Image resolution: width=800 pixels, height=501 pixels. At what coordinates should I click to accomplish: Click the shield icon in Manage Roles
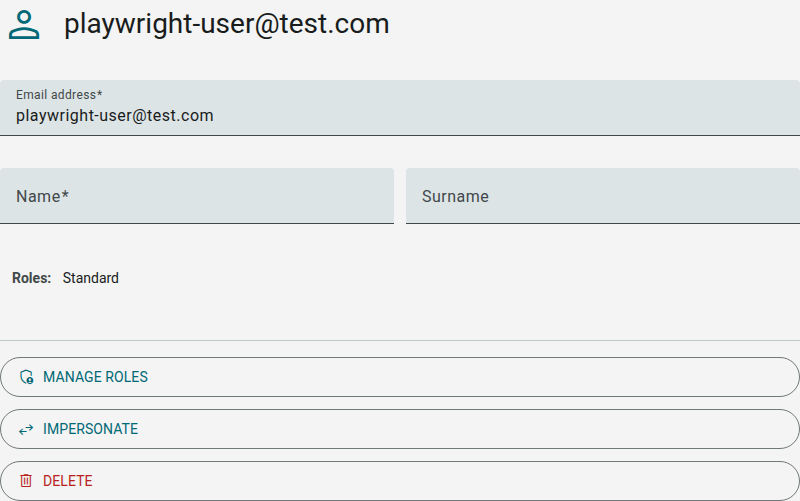pyautogui.click(x=27, y=377)
